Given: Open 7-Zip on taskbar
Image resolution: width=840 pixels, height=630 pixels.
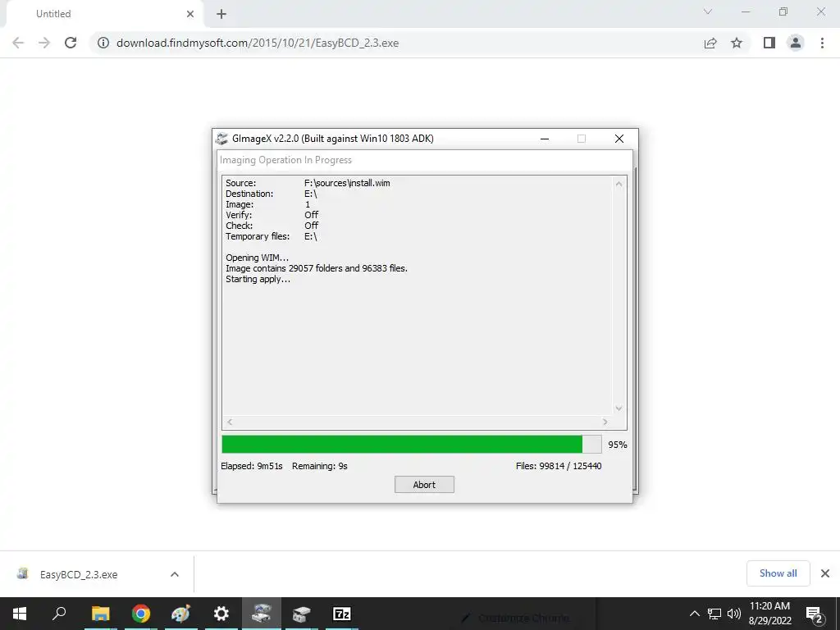Looking at the screenshot, I should [x=341, y=614].
